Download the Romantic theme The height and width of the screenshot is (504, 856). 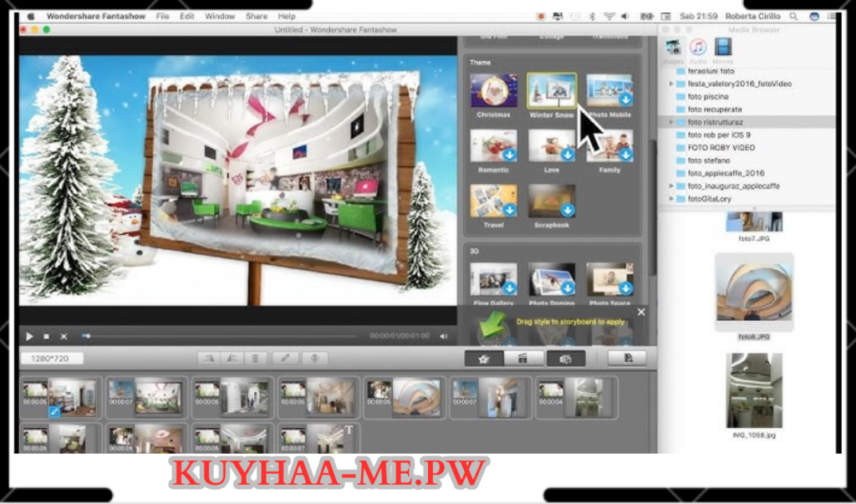[509, 155]
